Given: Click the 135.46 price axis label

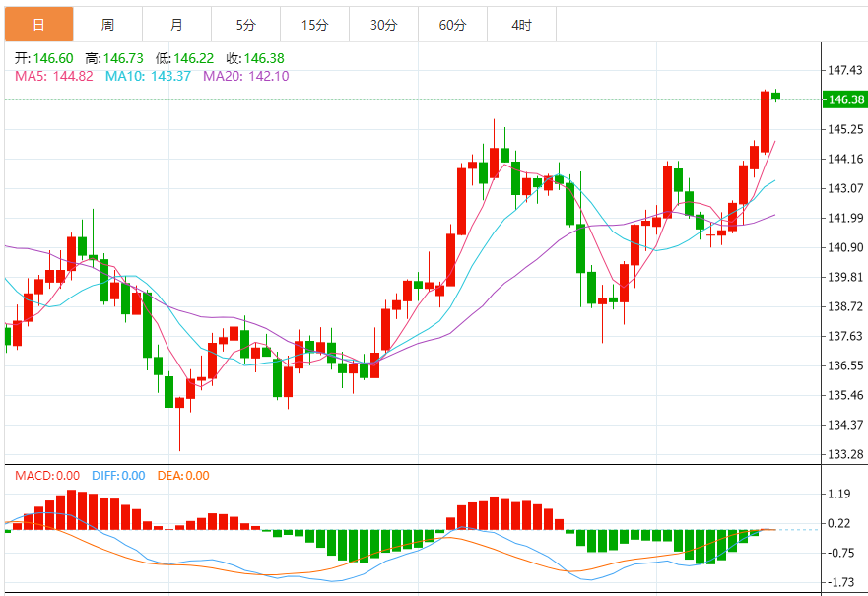Looking at the screenshot, I should tap(845, 396).
